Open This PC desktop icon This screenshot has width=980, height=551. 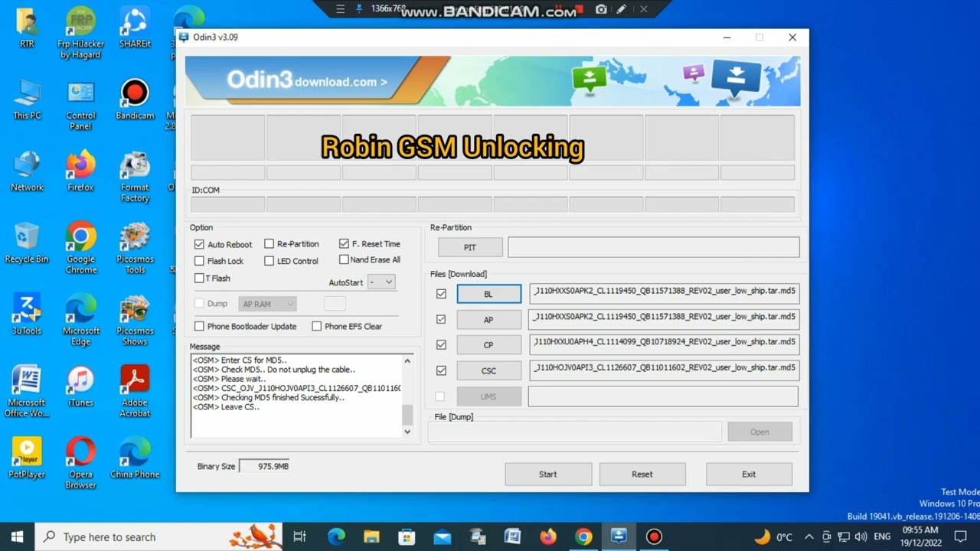[x=28, y=99]
